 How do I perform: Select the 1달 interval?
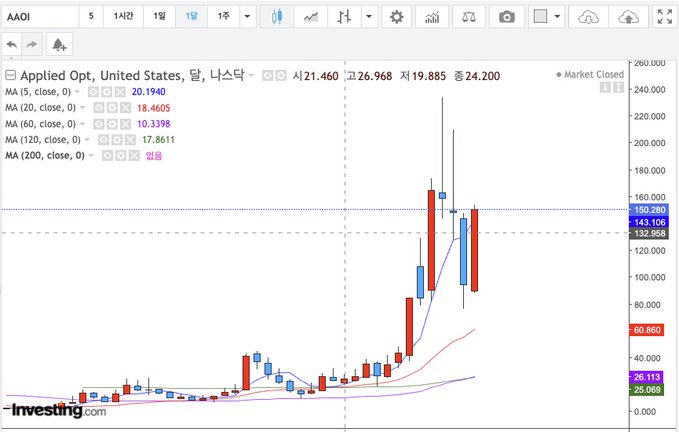click(x=191, y=16)
